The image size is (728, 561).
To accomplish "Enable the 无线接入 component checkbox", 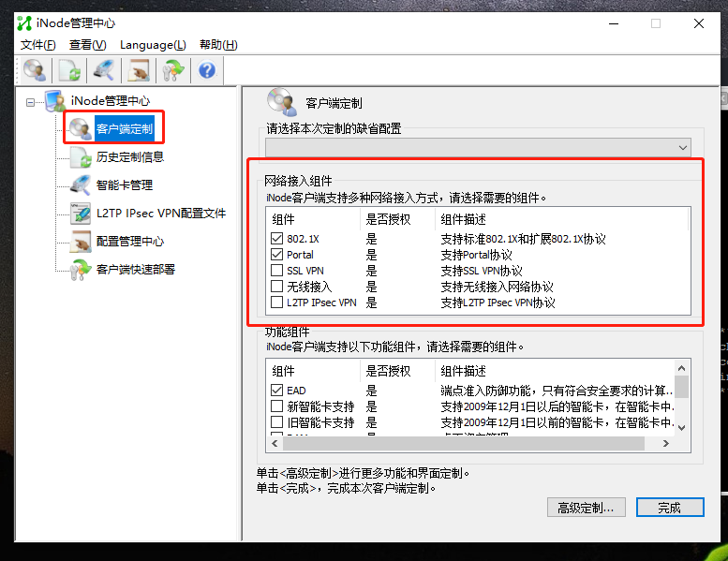I will (276, 287).
